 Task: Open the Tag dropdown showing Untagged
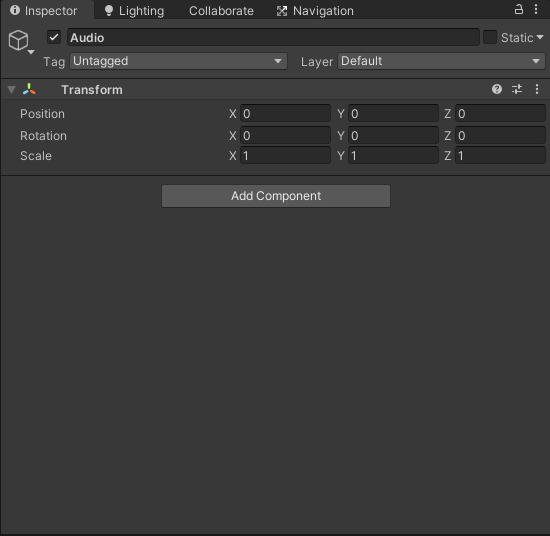[179, 61]
